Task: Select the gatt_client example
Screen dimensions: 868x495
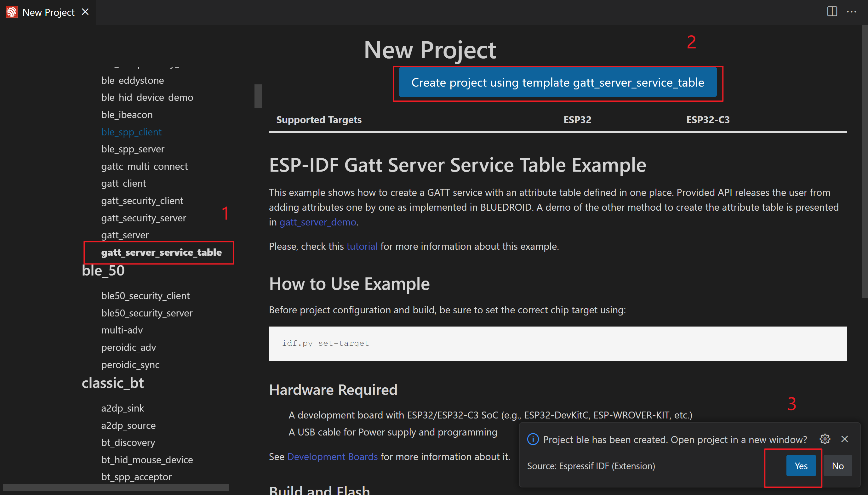Action: click(x=123, y=184)
